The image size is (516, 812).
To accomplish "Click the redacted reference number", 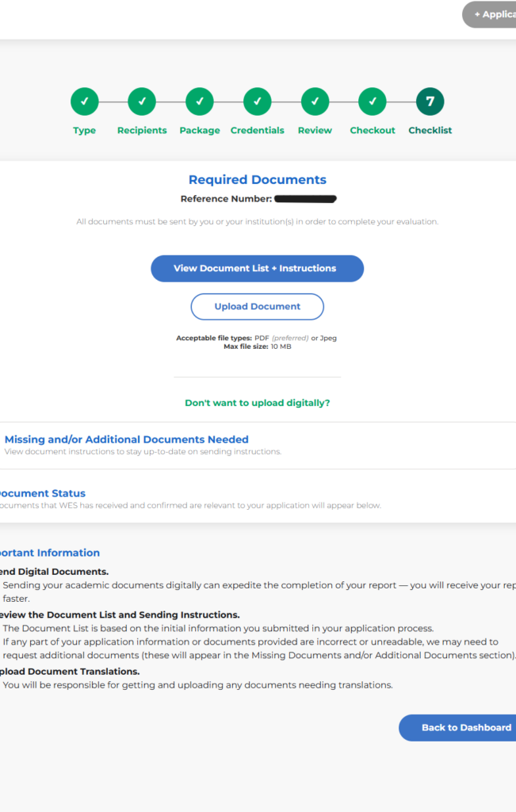I will click(306, 199).
